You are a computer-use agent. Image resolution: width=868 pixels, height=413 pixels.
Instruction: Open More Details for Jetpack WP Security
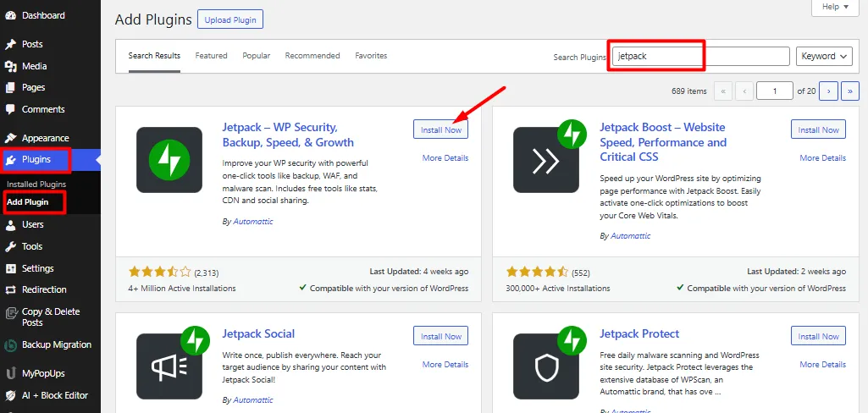point(445,158)
